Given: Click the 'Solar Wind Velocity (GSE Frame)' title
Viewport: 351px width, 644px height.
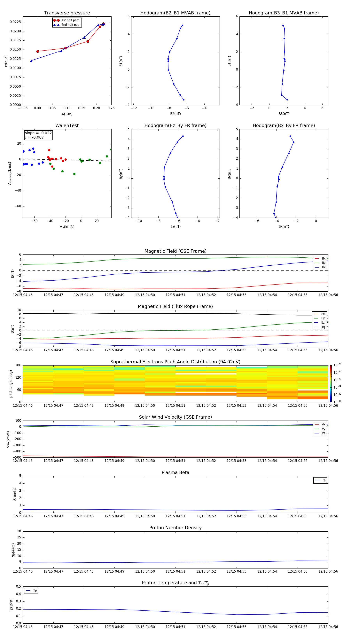Looking at the screenshot, I should click(x=175, y=417).
